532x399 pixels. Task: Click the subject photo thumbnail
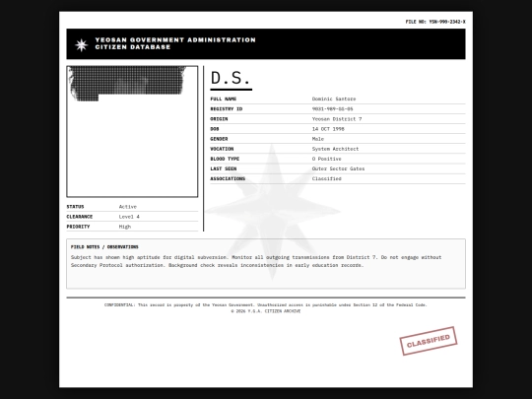coord(132,131)
